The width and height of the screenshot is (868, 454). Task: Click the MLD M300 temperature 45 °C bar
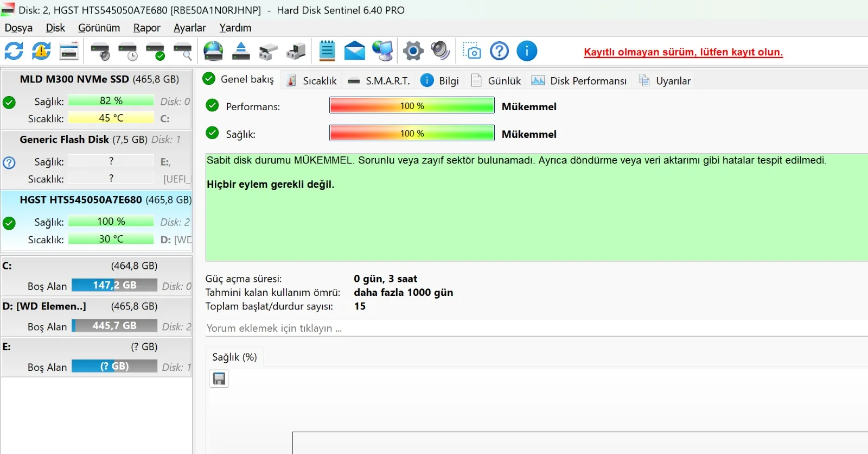pos(111,118)
